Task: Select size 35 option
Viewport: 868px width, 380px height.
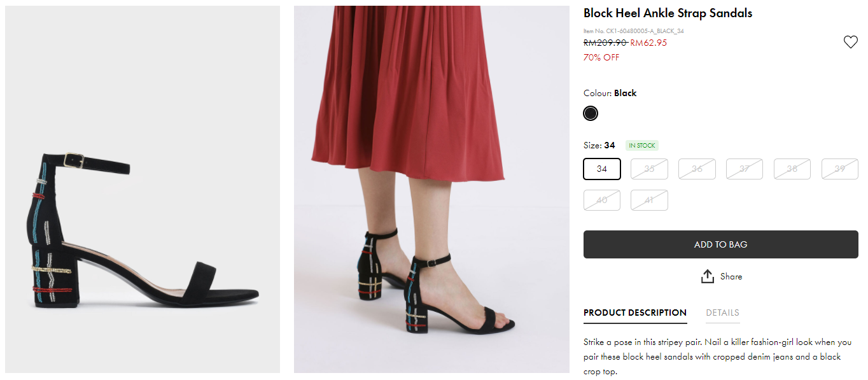Action: (649, 169)
